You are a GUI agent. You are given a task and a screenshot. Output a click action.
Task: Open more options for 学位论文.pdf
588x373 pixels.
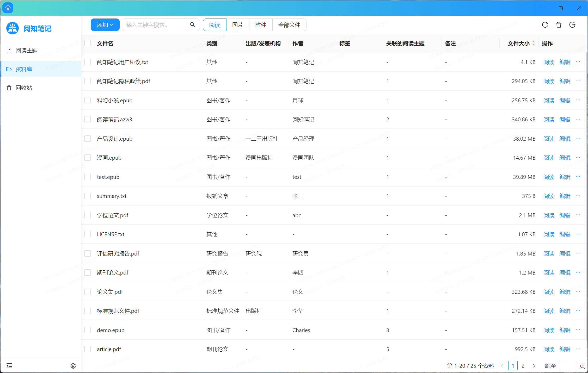578,215
